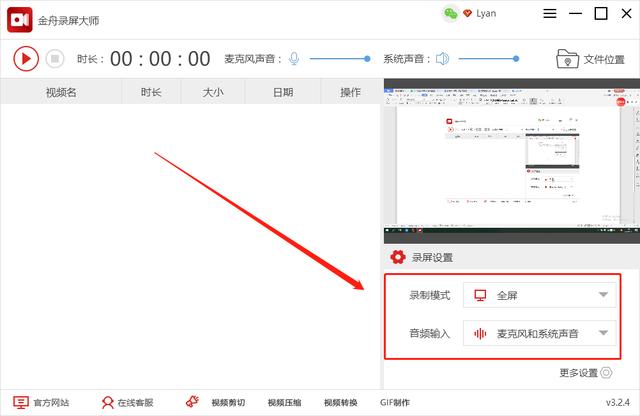Stop recording with the grey stop button
640x416 pixels.
click(55, 59)
